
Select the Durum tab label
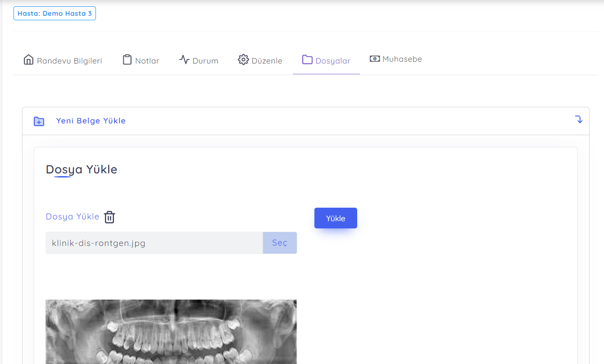(205, 61)
